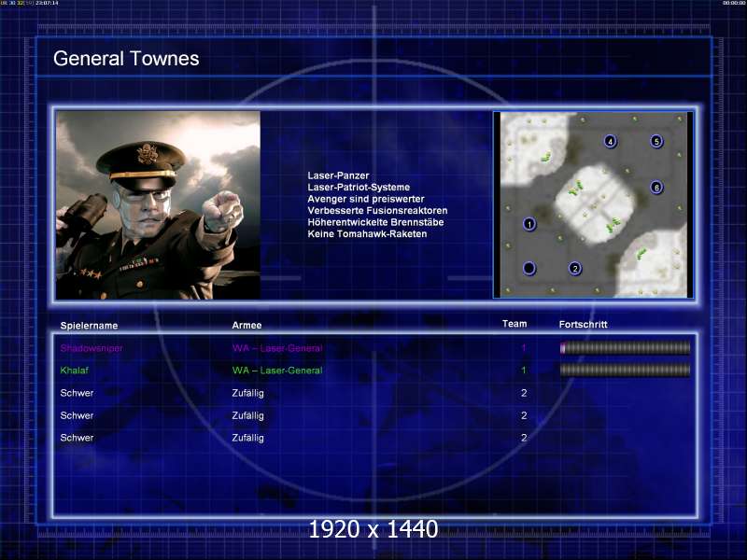Click the unnumbered black start marker on the map

[x=529, y=268]
